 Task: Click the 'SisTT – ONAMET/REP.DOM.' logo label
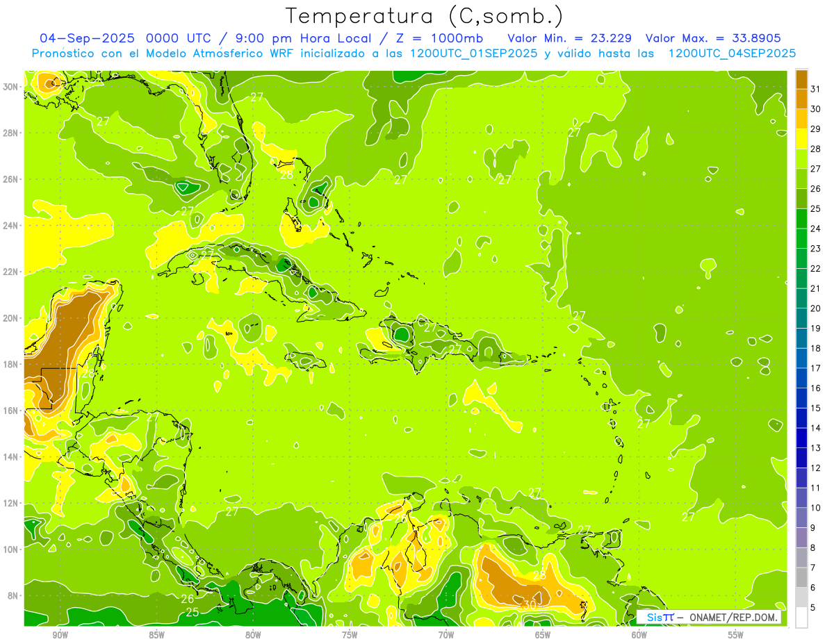[x=709, y=617]
